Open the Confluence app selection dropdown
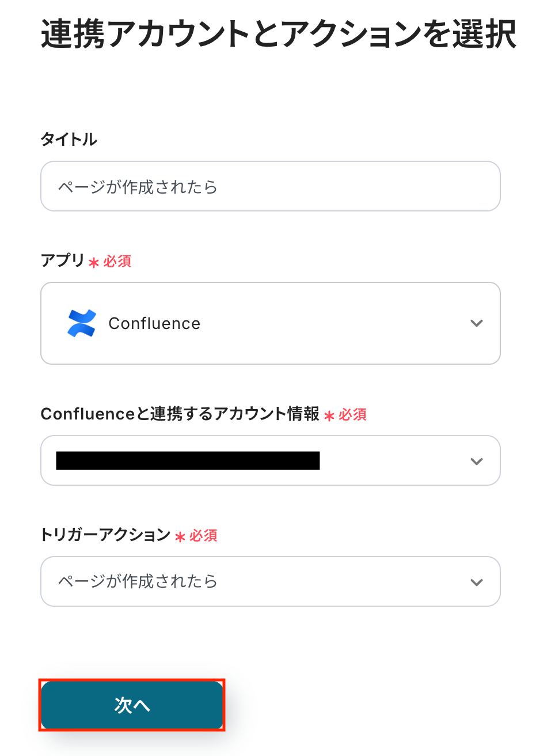The height and width of the screenshot is (756, 555). (x=271, y=323)
